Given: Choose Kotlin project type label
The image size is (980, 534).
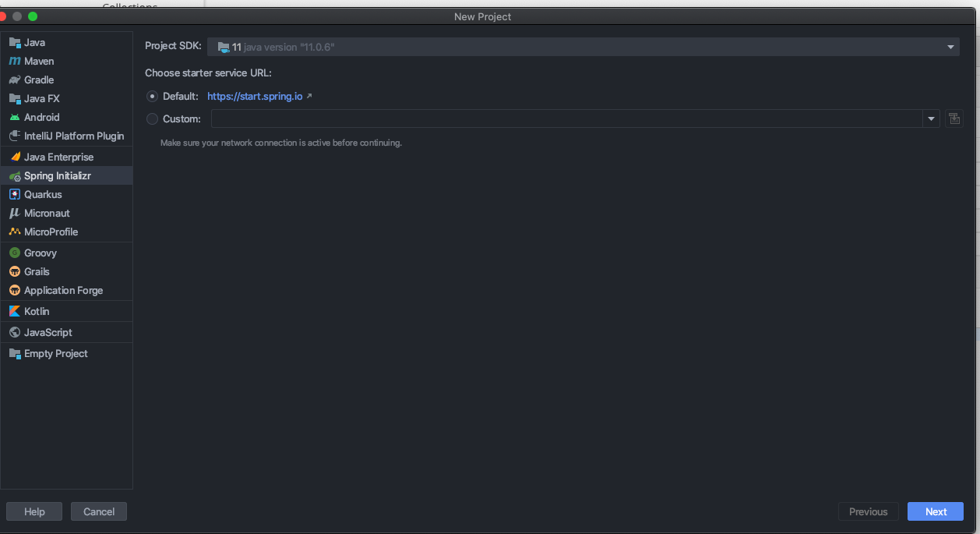Looking at the screenshot, I should point(37,311).
